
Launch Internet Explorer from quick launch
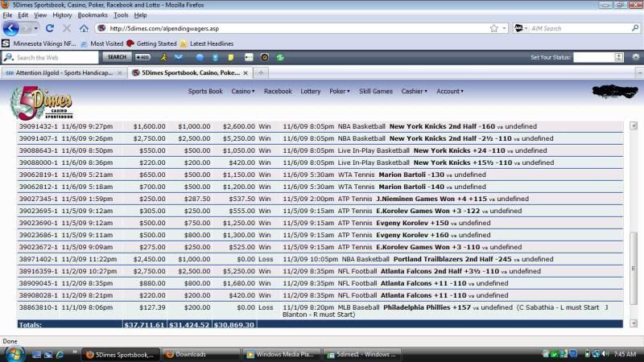(60, 354)
